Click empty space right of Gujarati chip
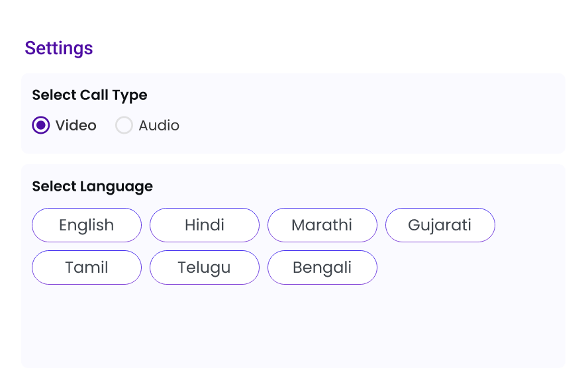Screen dimensions: 588x384 pyautogui.click(x=530, y=225)
